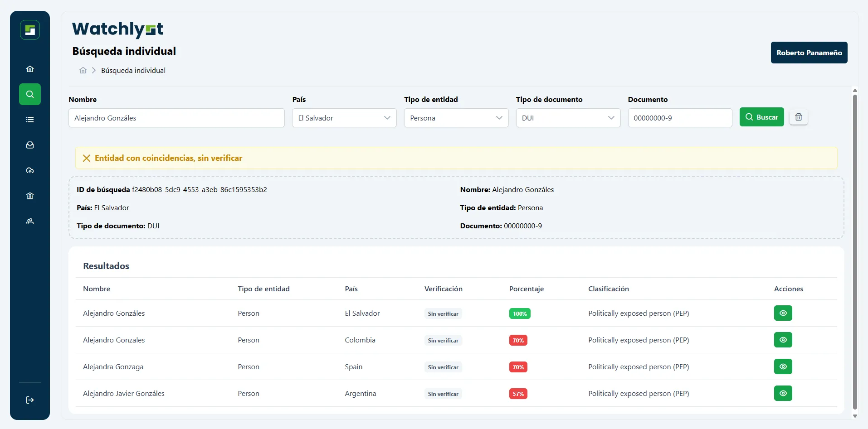The image size is (868, 429).
Task: Click the breadcrumb home icon
Action: 83,70
